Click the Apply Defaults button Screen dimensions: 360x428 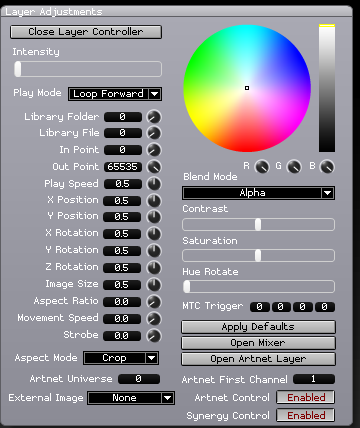click(x=258, y=327)
